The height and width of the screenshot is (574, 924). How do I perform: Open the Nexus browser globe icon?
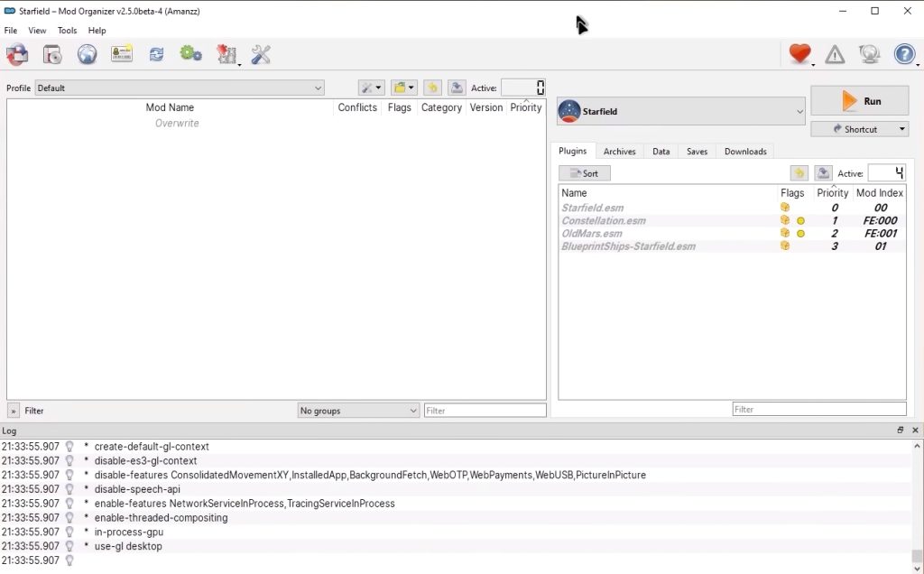tap(87, 54)
